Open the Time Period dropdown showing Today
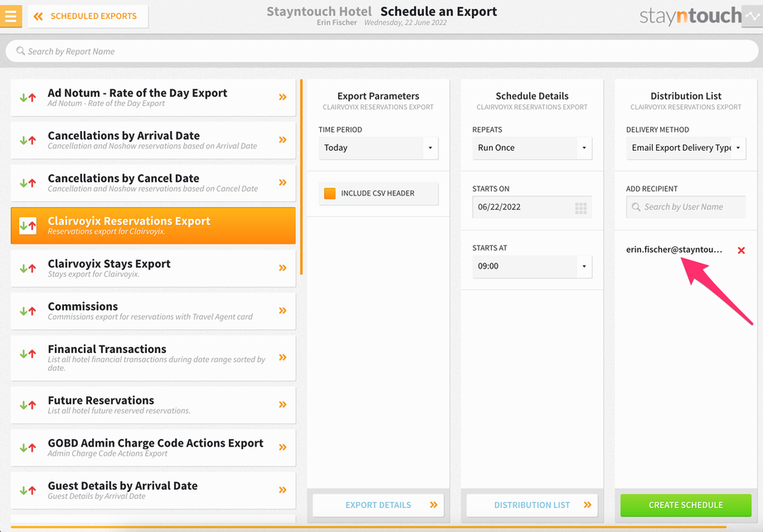The width and height of the screenshot is (763, 532). pos(378,148)
